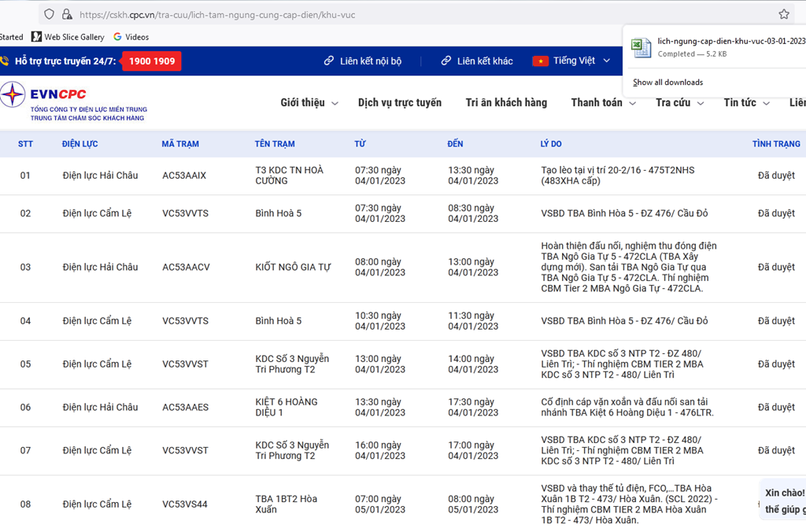Click the Excel file icon in downloads

[x=641, y=47]
